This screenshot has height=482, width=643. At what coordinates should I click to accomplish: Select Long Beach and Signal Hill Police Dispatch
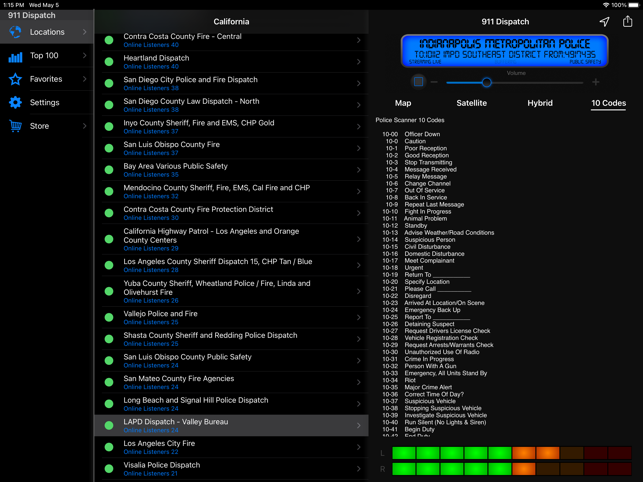point(232,404)
